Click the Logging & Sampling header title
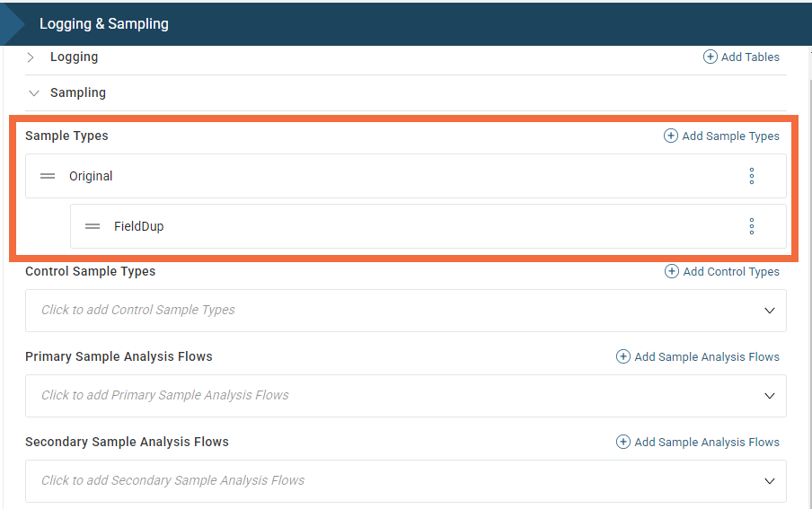This screenshot has width=812, height=509. pyautogui.click(x=104, y=24)
